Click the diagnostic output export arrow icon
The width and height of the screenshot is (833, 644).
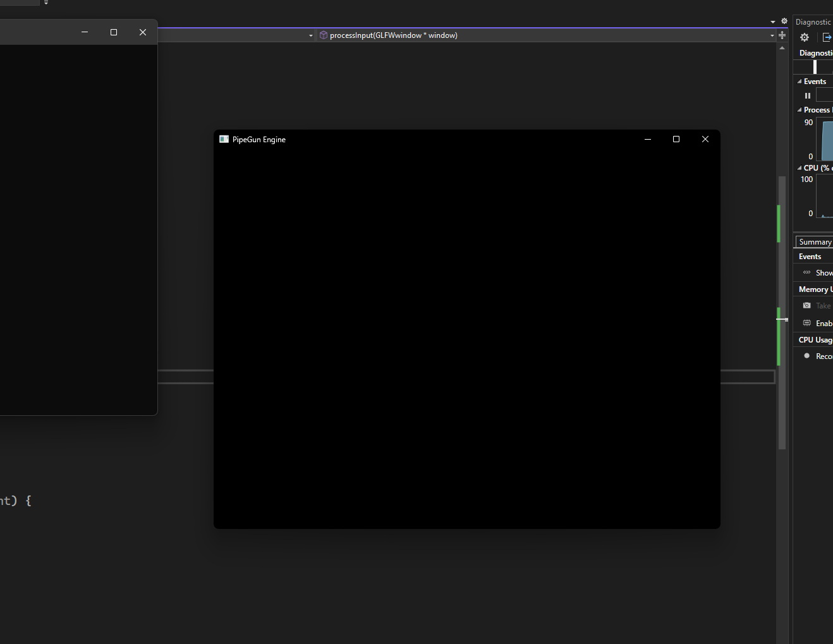(x=827, y=37)
